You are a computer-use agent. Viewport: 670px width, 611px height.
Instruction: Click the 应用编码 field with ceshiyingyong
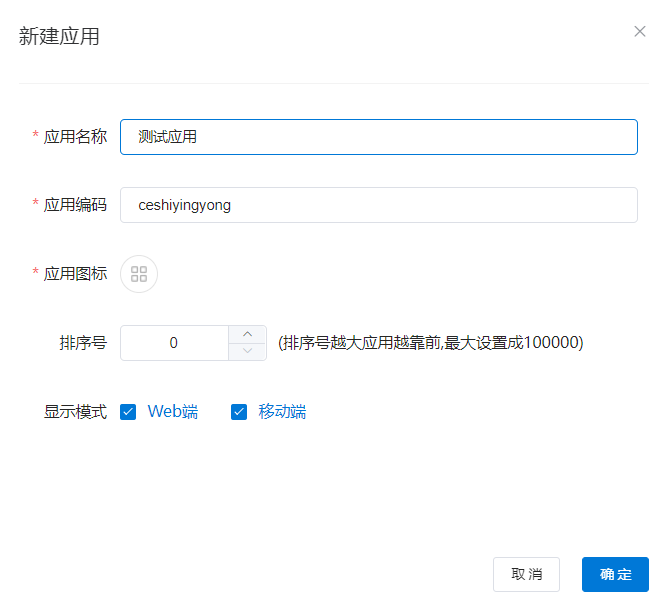click(378, 205)
